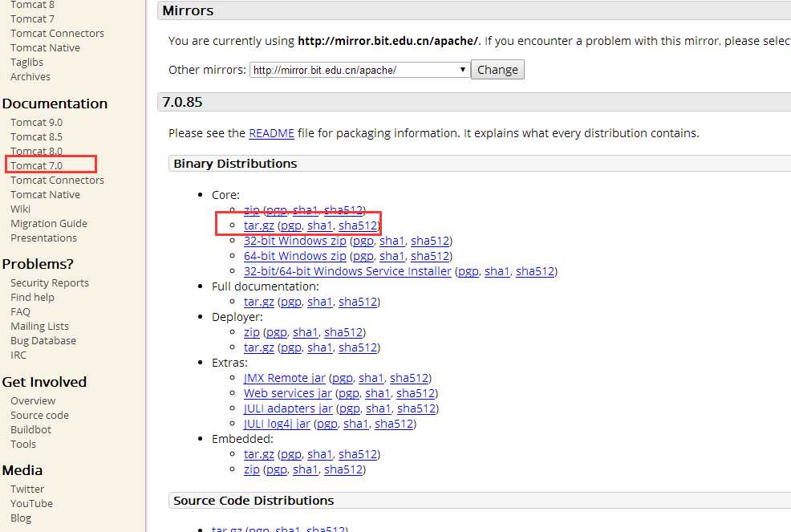Open Tomcat 8.5 documentation

pos(36,136)
